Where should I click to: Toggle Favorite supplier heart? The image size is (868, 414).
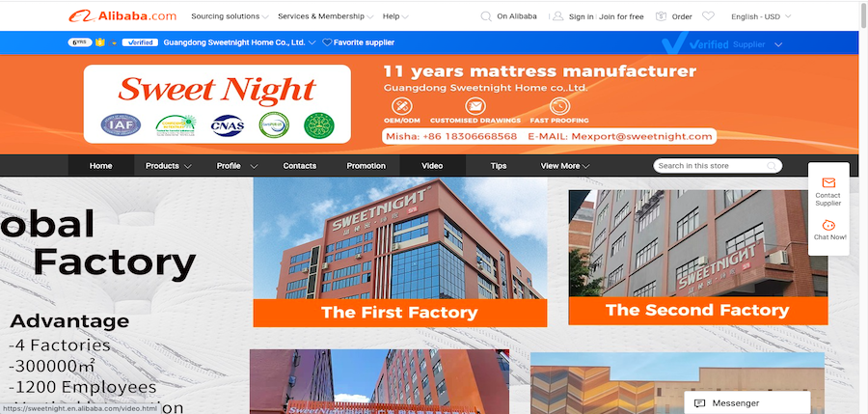click(327, 42)
